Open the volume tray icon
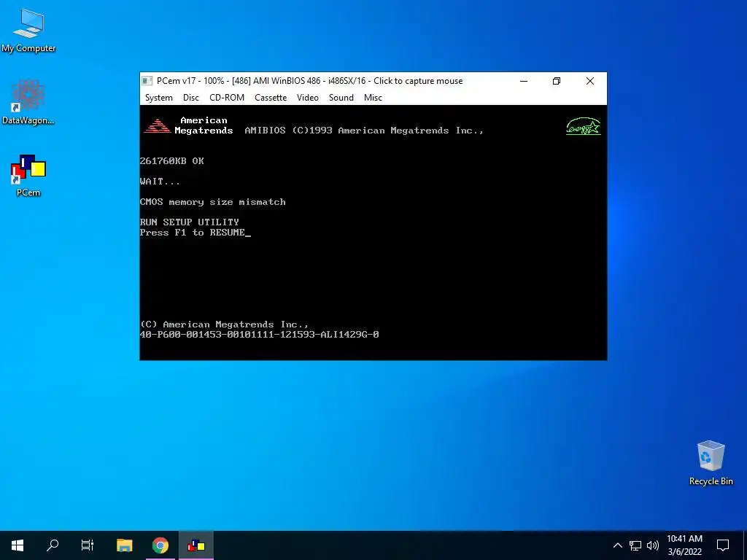 tap(653, 545)
